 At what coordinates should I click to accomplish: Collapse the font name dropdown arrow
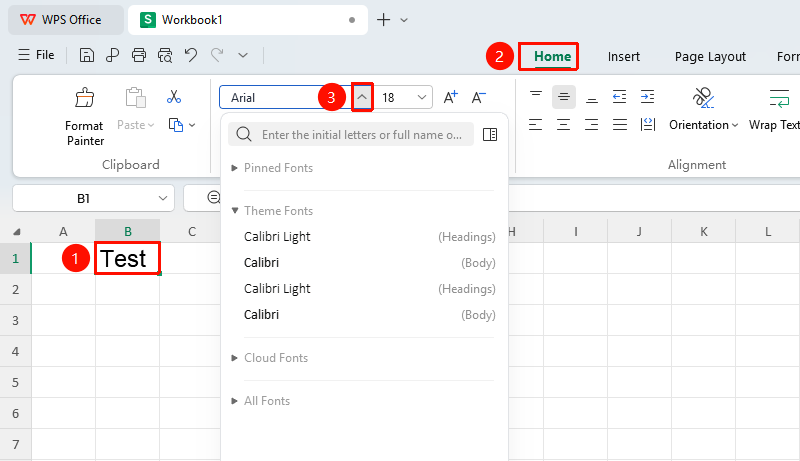(362, 97)
